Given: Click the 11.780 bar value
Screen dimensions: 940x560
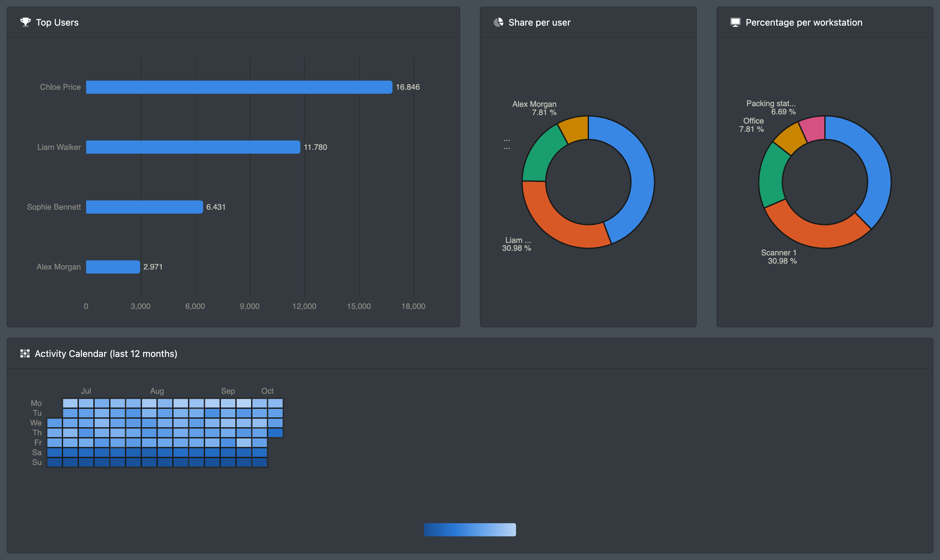Looking at the screenshot, I should pyautogui.click(x=316, y=147).
